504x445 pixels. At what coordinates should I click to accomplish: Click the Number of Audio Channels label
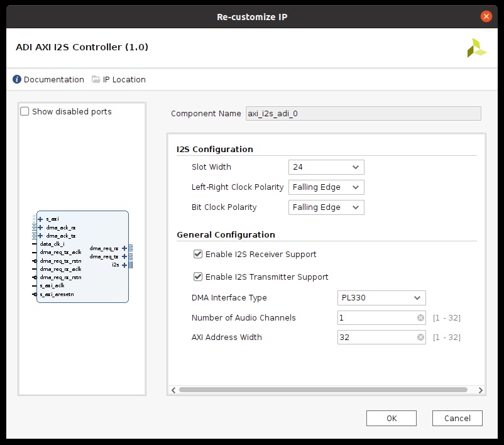tap(244, 317)
